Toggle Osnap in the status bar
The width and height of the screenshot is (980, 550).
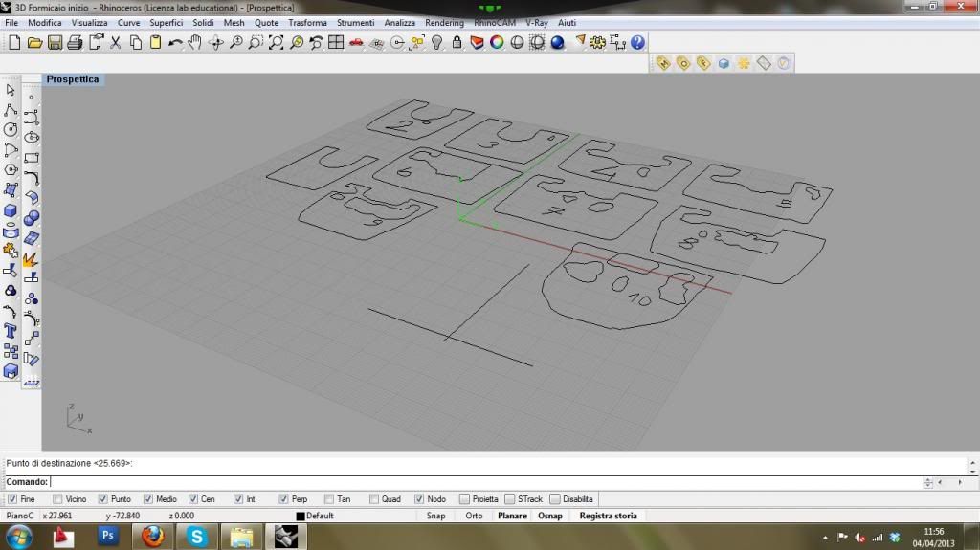(x=550, y=516)
